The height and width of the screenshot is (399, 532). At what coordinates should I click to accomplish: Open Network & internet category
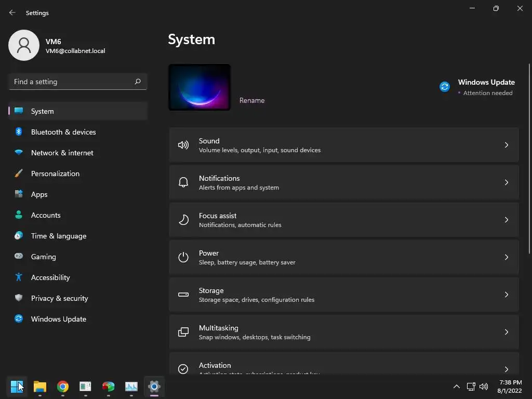[x=78, y=153]
